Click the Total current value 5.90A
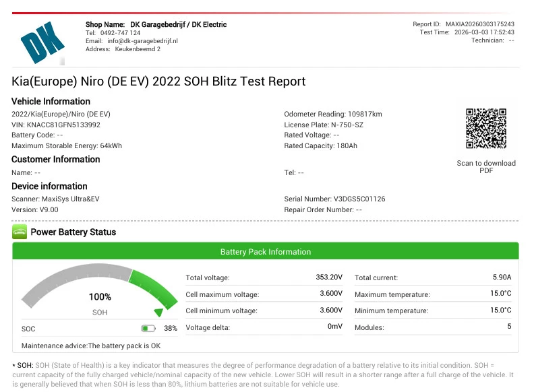Image resolution: width=534 pixels, height=392 pixels. click(x=502, y=277)
